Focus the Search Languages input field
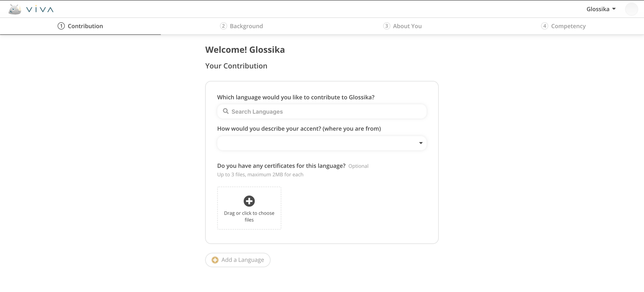 (x=322, y=112)
